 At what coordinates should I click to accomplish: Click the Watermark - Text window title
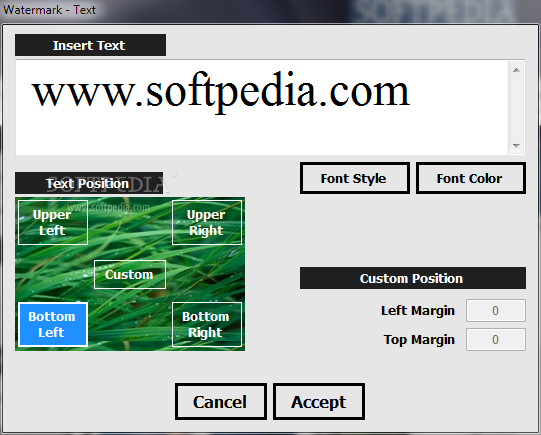pos(49,10)
